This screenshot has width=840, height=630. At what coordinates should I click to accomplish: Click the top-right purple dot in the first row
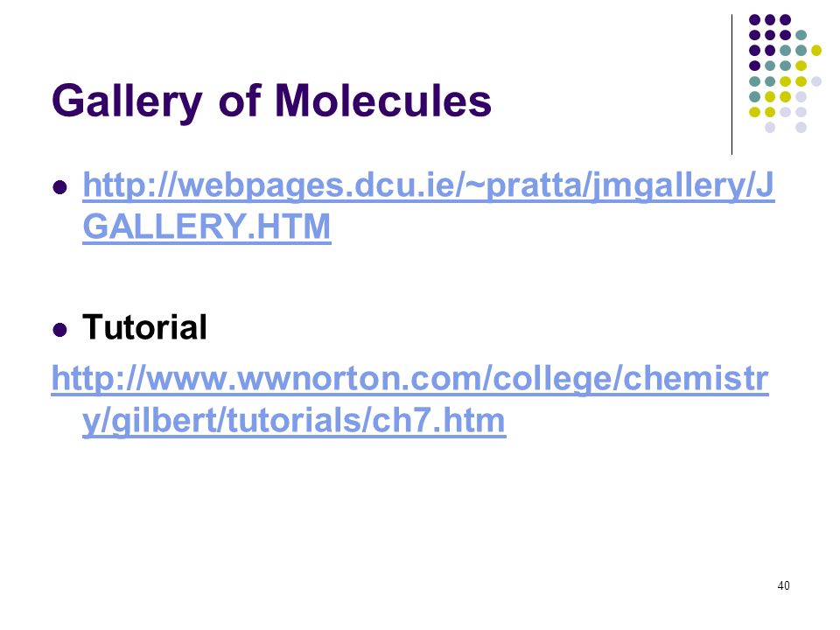(x=786, y=18)
